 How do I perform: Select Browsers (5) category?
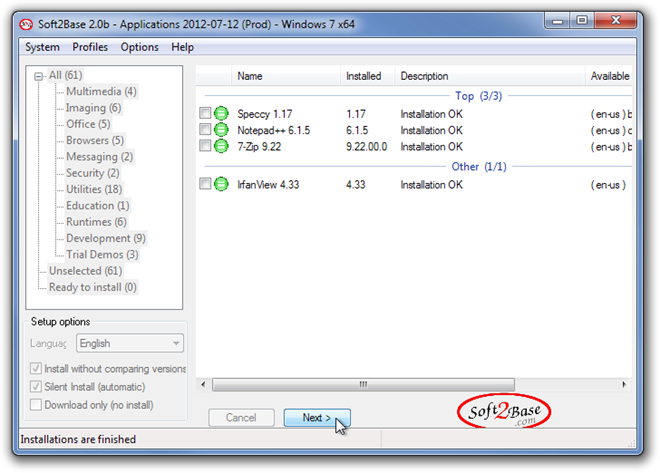point(95,140)
